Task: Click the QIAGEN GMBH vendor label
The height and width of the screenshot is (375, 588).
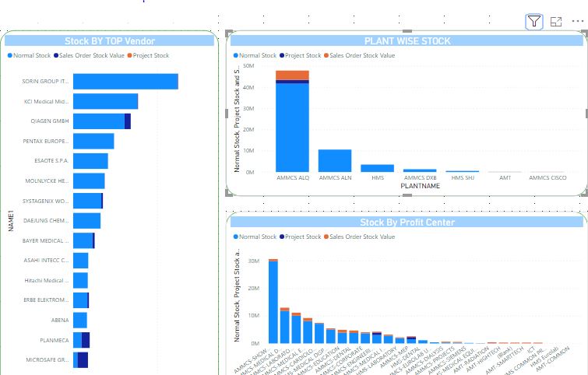Action: [50, 121]
